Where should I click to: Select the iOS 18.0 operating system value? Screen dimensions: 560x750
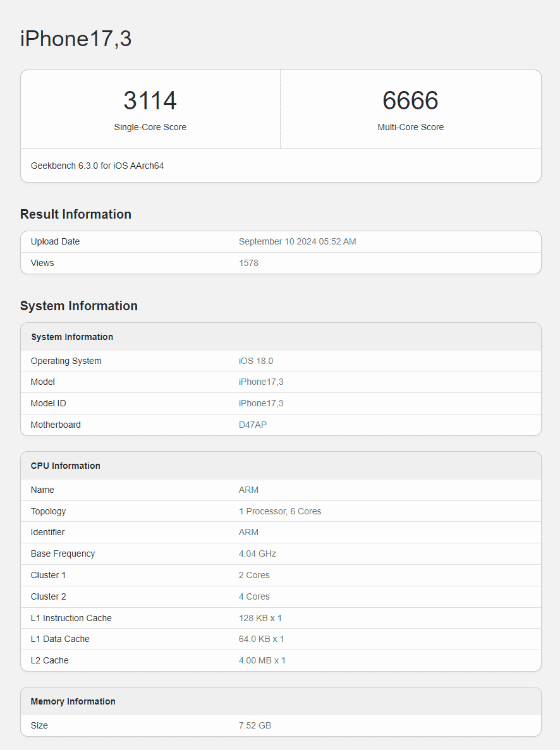[256, 361]
